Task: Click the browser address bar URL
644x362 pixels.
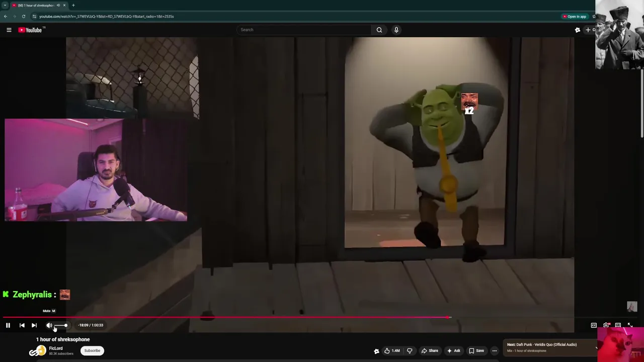Action: (107, 17)
